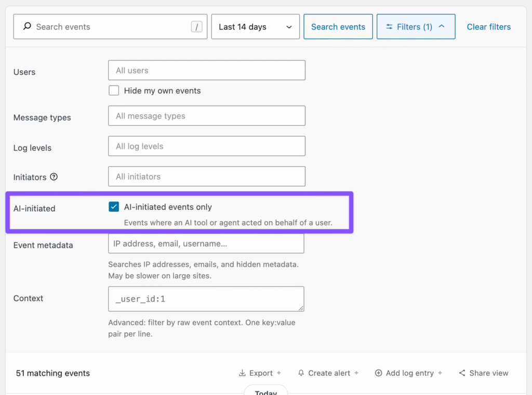Click the Export download icon
The width and height of the screenshot is (532, 395).
point(242,373)
